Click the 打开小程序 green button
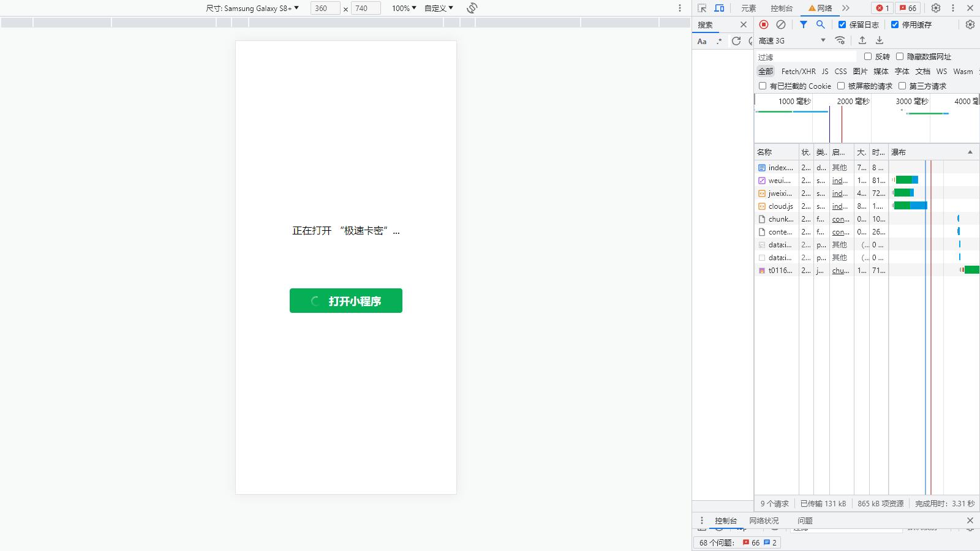This screenshot has height=551, width=980. tap(345, 301)
